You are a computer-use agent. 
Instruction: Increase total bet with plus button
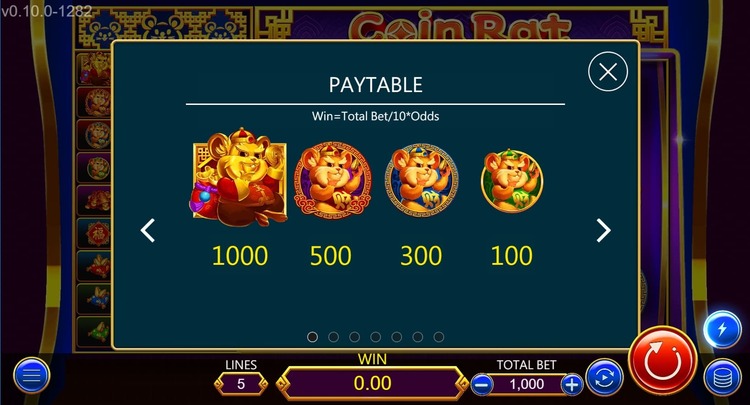572,384
